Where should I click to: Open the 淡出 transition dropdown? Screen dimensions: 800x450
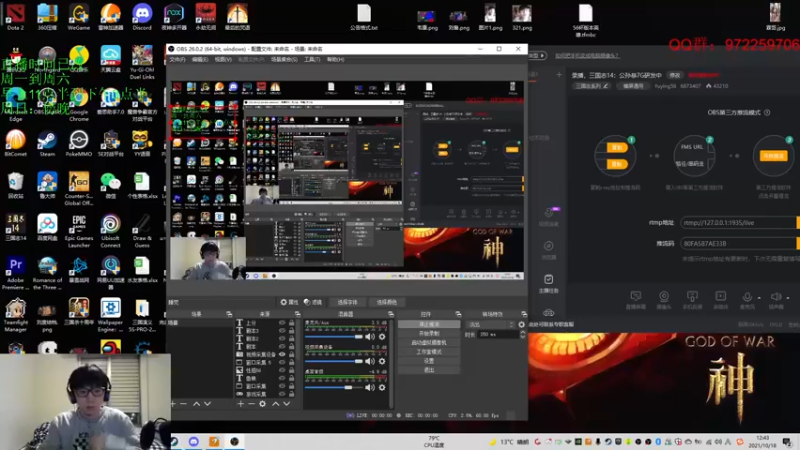pyautogui.click(x=491, y=324)
